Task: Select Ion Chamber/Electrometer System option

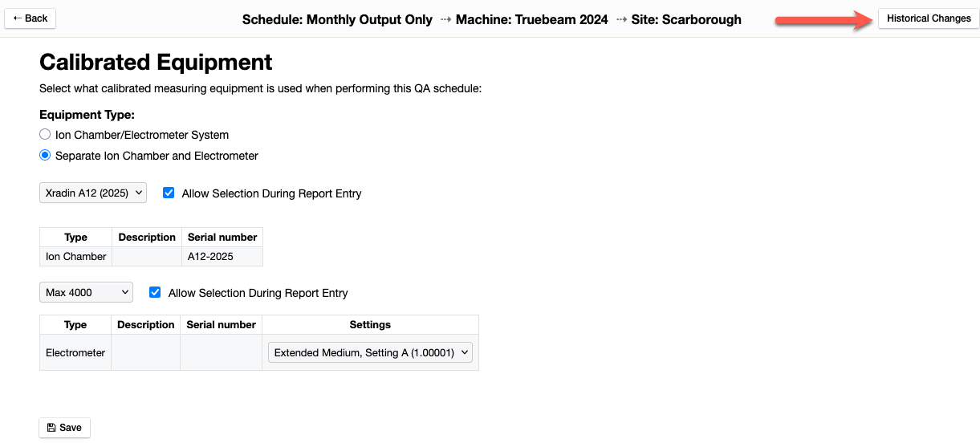Action: 45,135
